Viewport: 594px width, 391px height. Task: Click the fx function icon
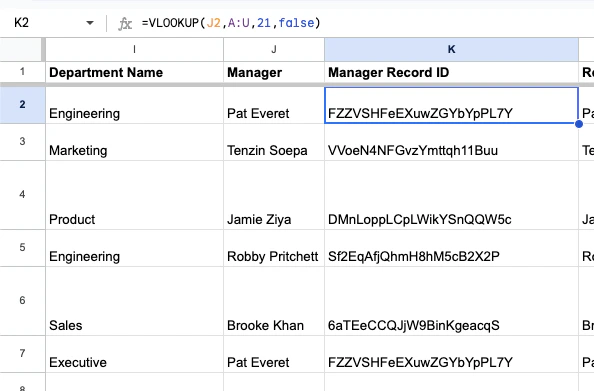click(125, 23)
